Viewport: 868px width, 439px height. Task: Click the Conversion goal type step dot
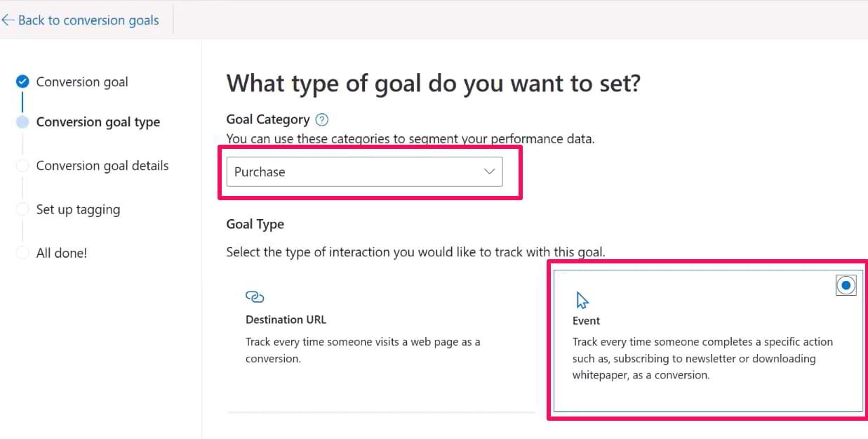click(x=22, y=122)
